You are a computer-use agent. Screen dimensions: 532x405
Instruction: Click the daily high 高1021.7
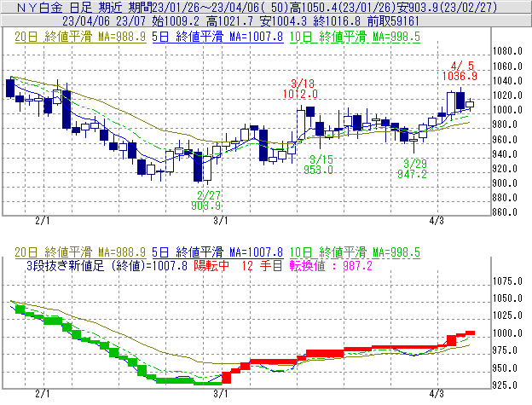point(229,21)
